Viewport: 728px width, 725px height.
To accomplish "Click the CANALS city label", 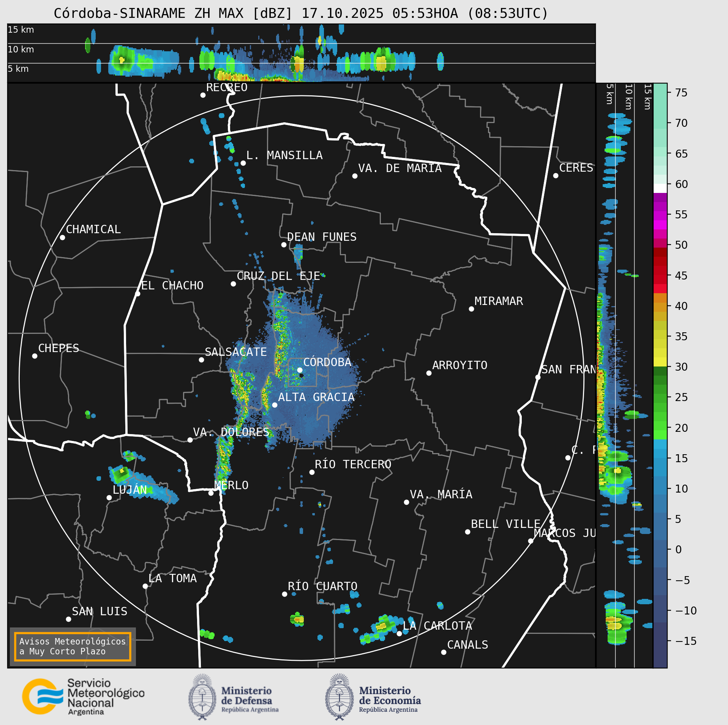I will coord(467,645).
